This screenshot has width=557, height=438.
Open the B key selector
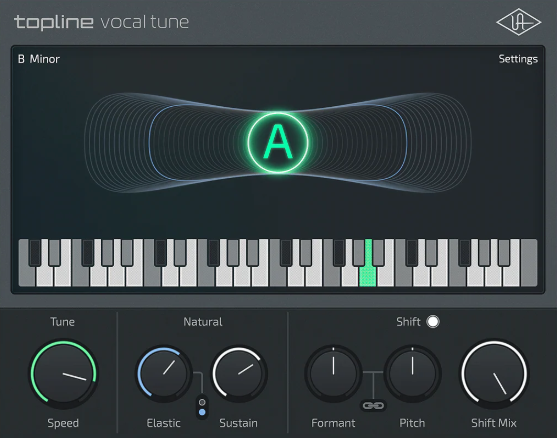[21, 59]
